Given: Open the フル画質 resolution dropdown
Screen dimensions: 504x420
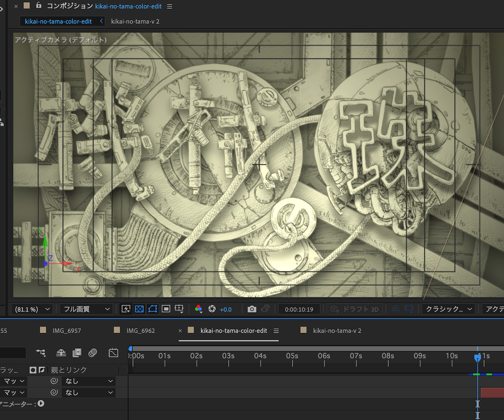Looking at the screenshot, I should tap(86, 309).
